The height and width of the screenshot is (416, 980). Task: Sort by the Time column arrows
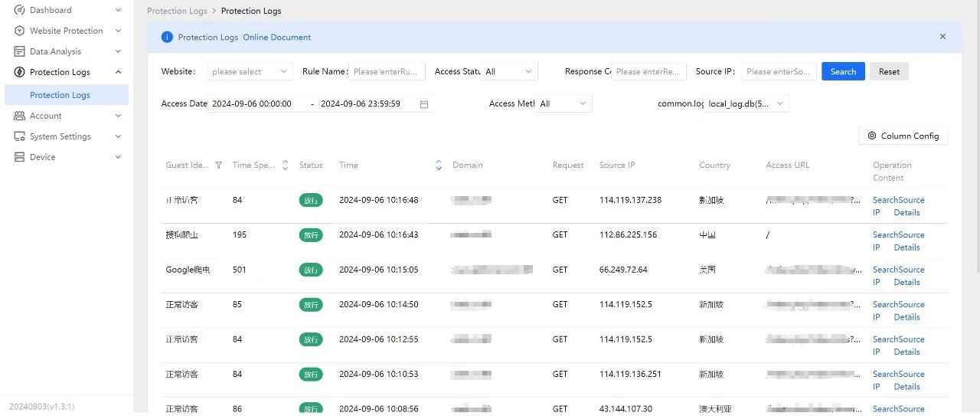click(x=439, y=165)
